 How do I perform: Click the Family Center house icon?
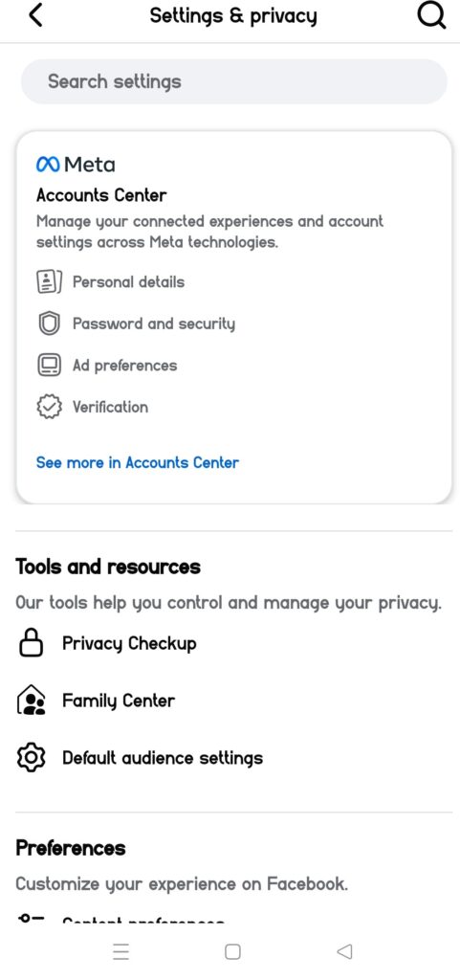click(31, 700)
